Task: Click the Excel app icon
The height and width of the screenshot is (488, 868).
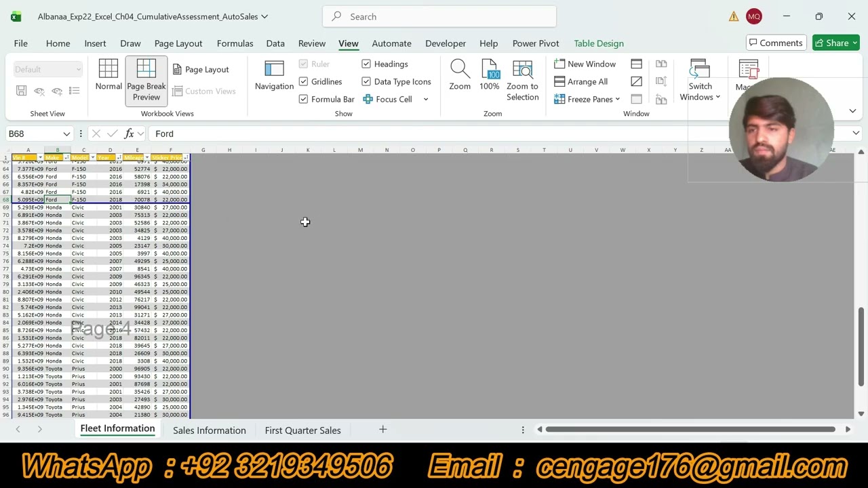Action: point(16,16)
